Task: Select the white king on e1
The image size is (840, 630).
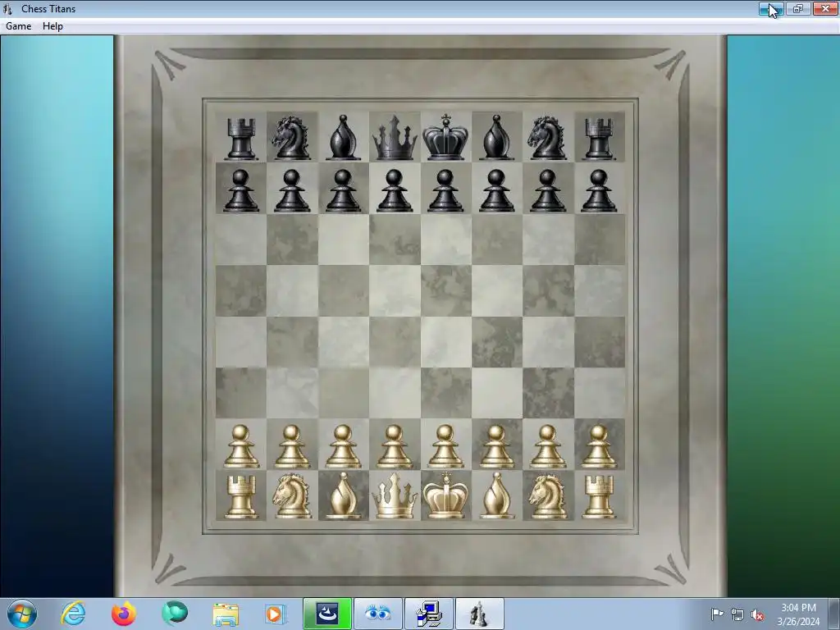Action: (445, 495)
